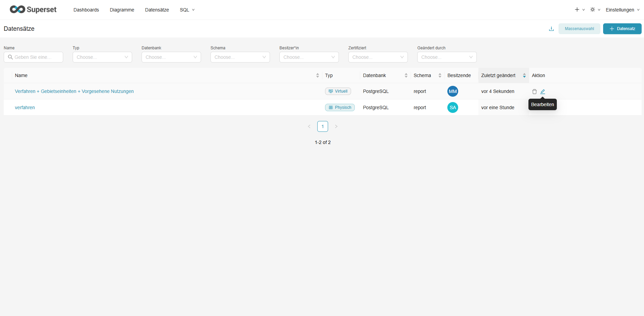Go to Dashboards menu
Viewport: 644px width, 316px height.
(86, 10)
